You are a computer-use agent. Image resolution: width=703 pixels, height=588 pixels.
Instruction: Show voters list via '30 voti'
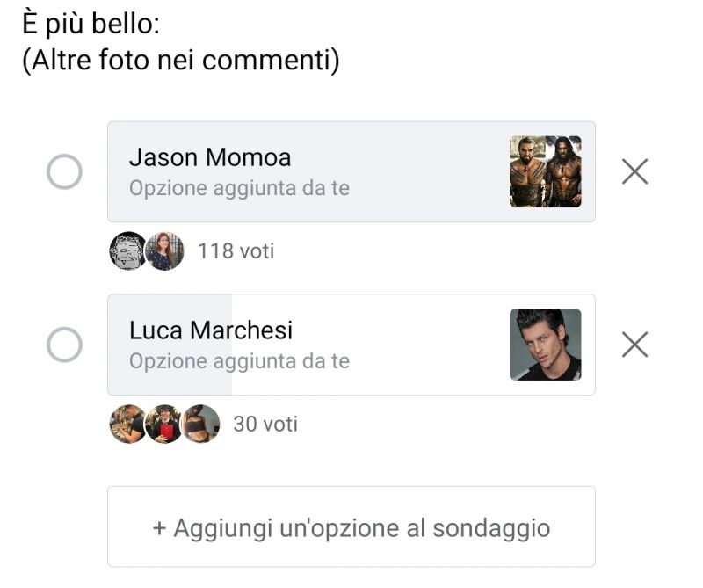[265, 425]
